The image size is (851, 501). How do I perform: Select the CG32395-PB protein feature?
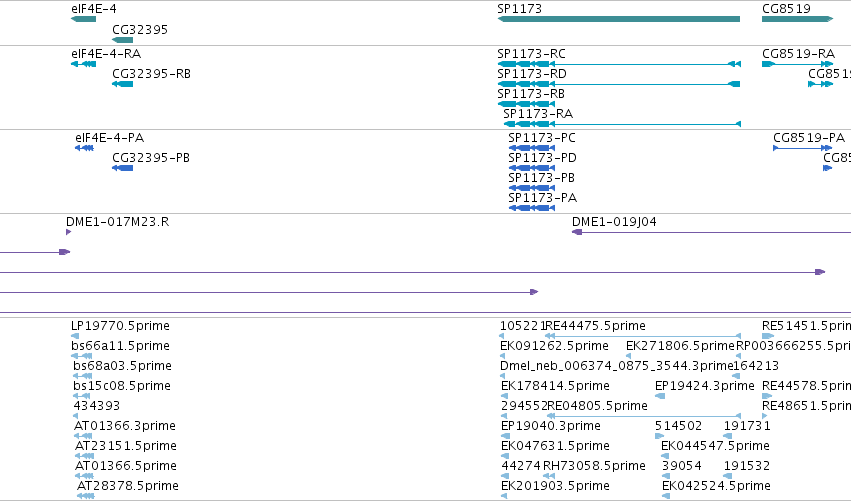pyautogui.click(x=122, y=168)
